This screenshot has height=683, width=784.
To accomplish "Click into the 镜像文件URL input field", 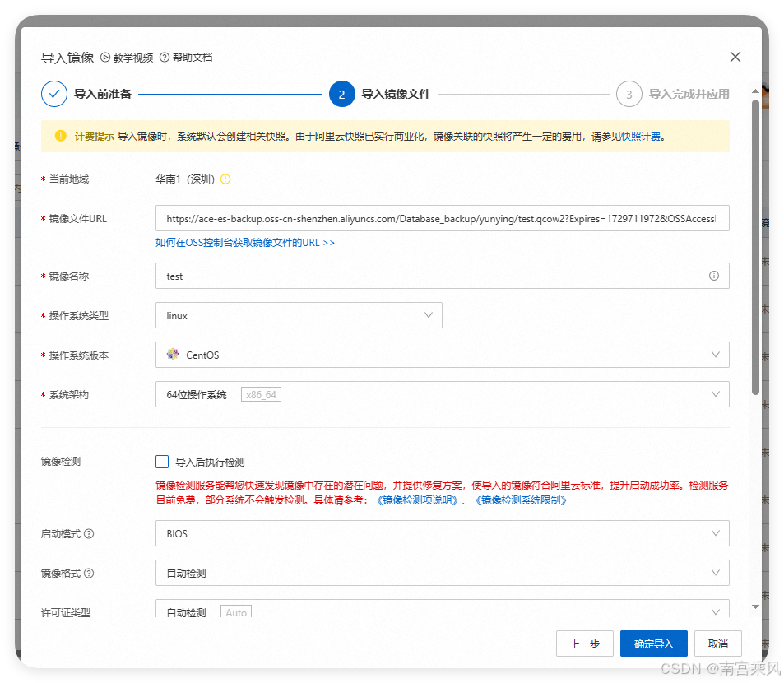I will pyautogui.click(x=442, y=218).
